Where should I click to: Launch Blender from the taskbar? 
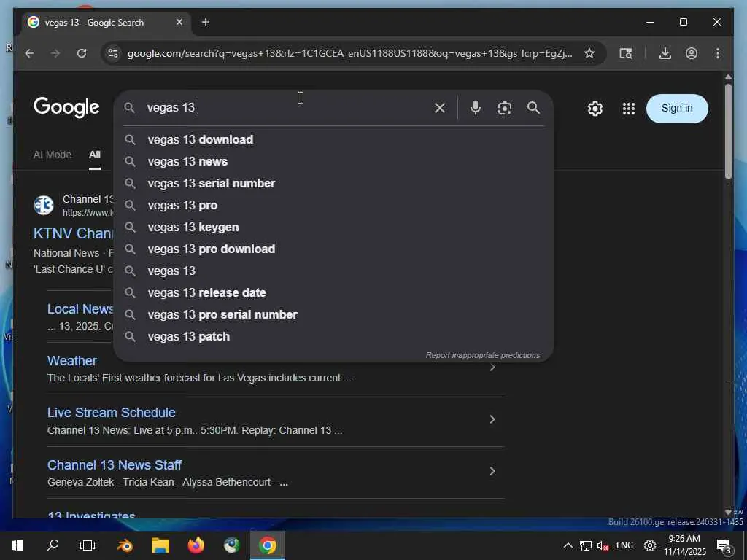click(x=125, y=545)
